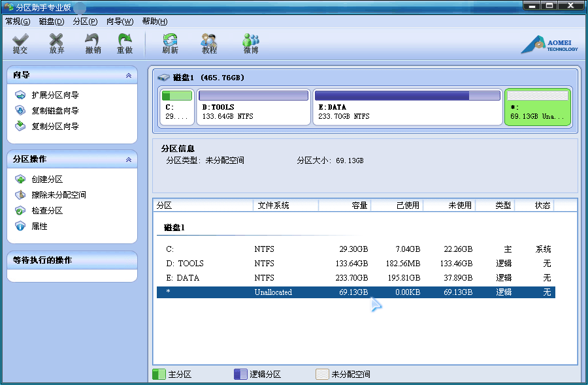Open the 帮助(H) menu
The height and width of the screenshot is (385, 588).
click(x=153, y=21)
